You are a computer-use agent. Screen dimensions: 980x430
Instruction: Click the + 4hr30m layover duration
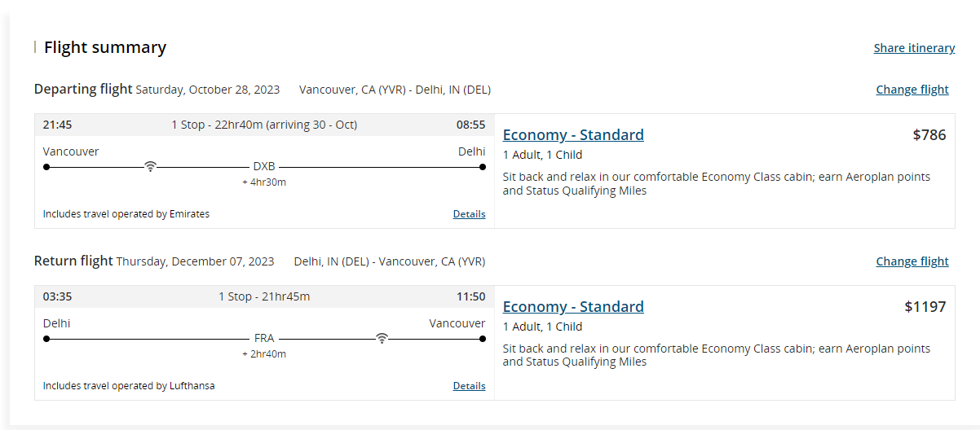264,182
